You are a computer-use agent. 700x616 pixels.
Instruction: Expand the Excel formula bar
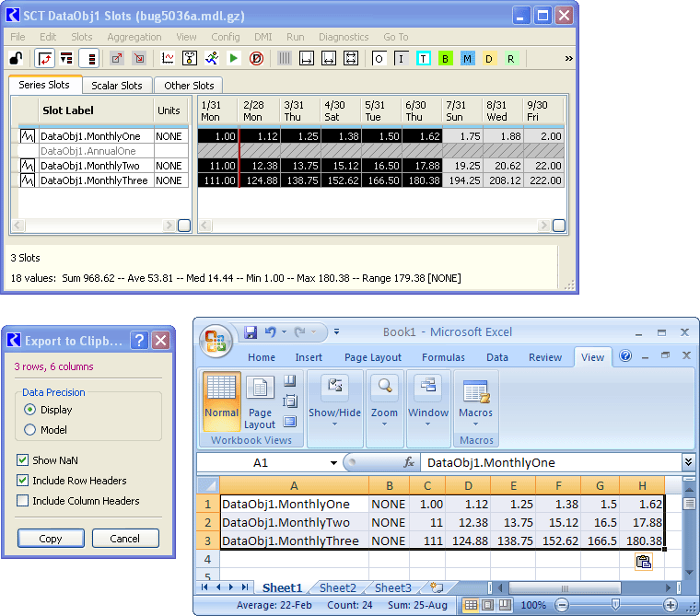[688, 462]
